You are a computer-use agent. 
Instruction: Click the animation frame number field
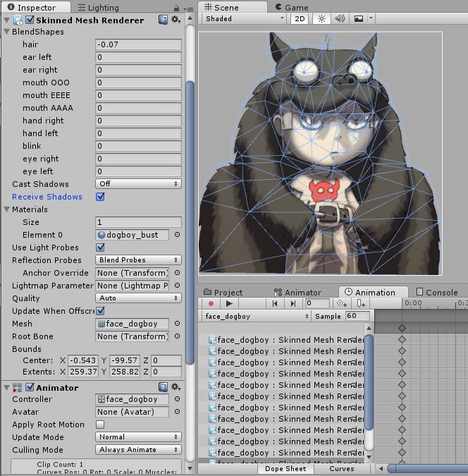[317, 303]
